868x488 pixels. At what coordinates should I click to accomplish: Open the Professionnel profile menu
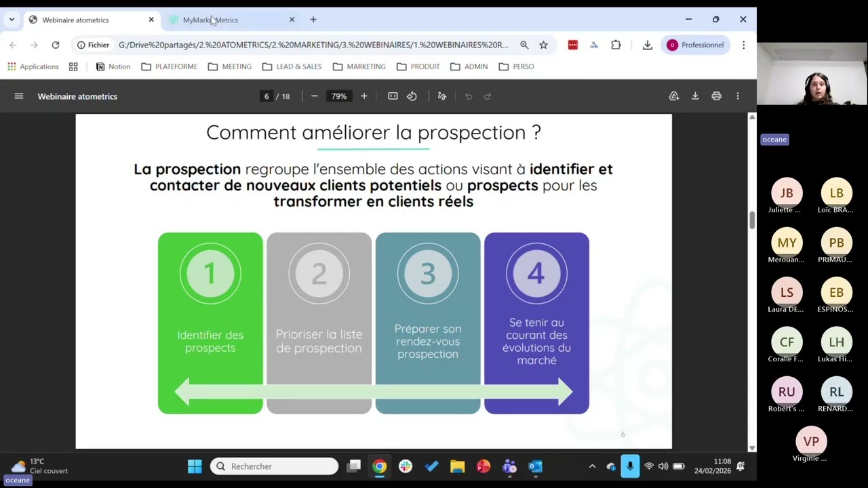[696, 45]
